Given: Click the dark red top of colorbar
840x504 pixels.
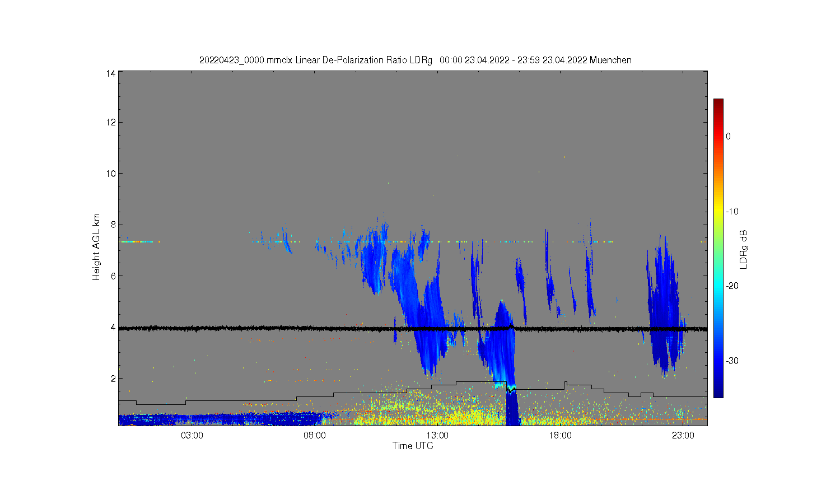Looking at the screenshot, I should (718, 102).
